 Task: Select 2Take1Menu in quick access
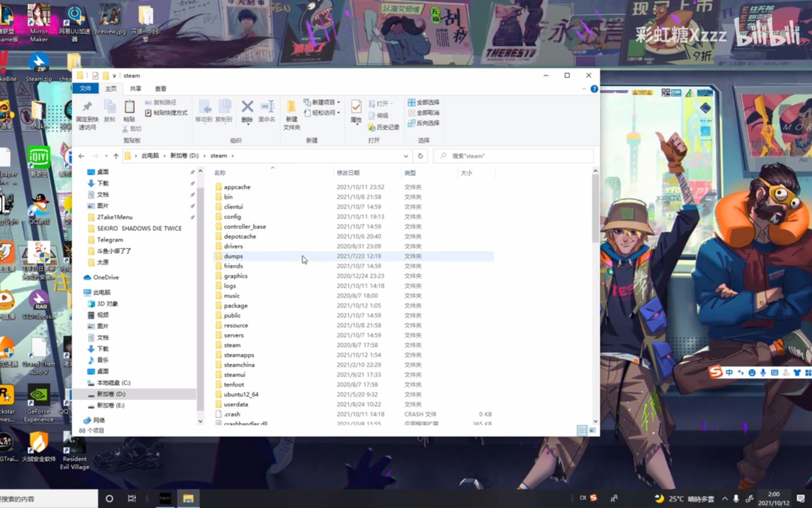(x=114, y=217)
